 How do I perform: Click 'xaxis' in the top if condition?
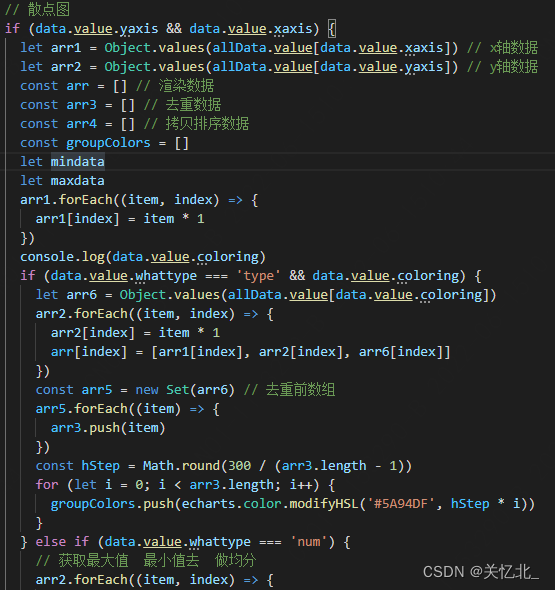[x=293, y=29]
